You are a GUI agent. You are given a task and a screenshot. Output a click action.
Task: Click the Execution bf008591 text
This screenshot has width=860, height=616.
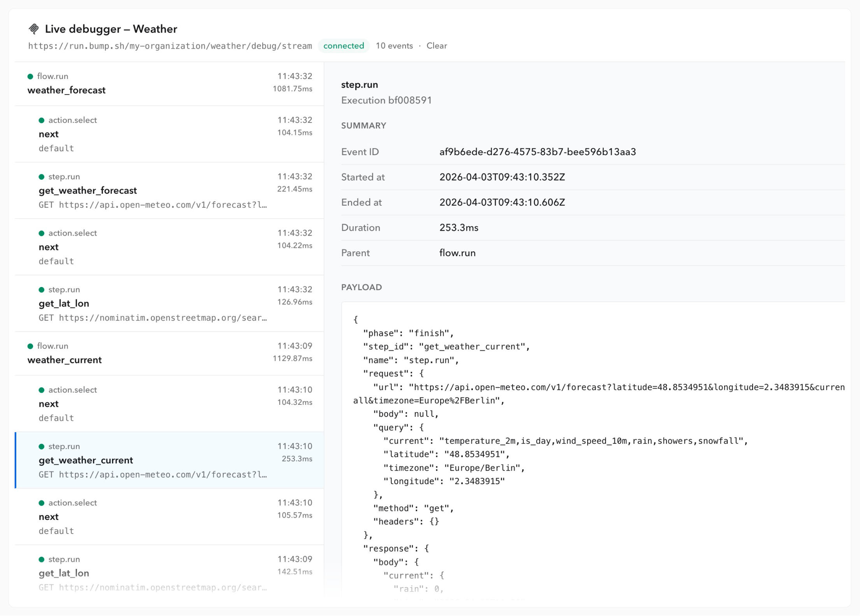point(386,100)
